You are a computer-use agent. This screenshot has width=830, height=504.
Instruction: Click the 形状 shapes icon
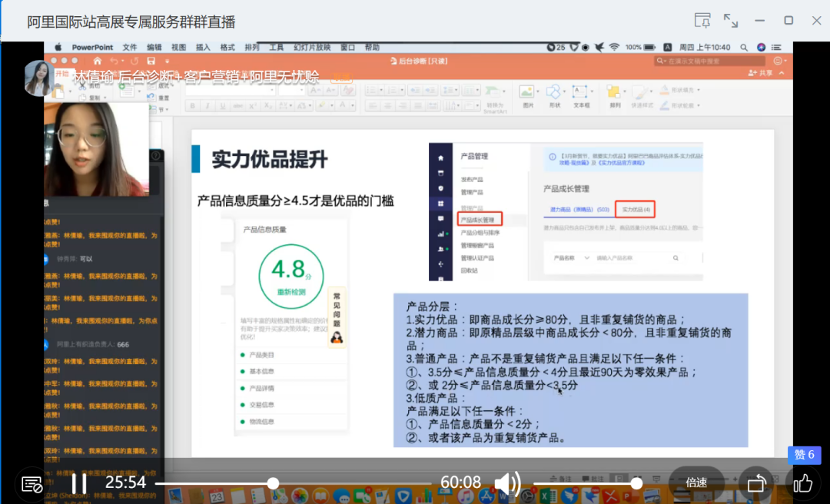[553, 92]
